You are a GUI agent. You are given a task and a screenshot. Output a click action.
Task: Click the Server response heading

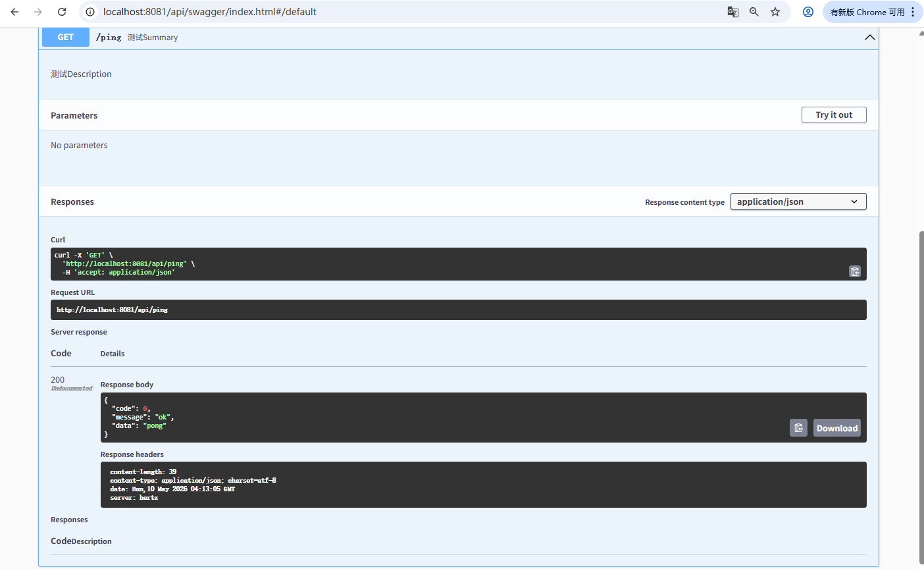79,332
